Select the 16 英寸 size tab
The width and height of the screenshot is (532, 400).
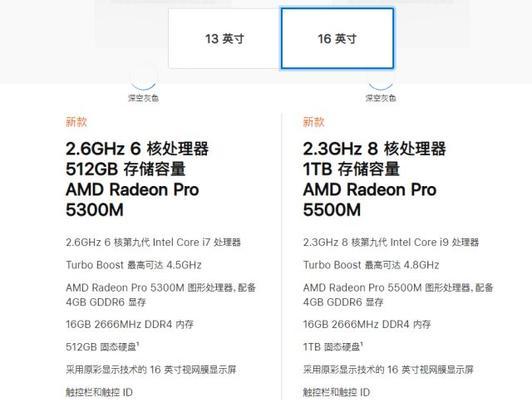[337, 39]
